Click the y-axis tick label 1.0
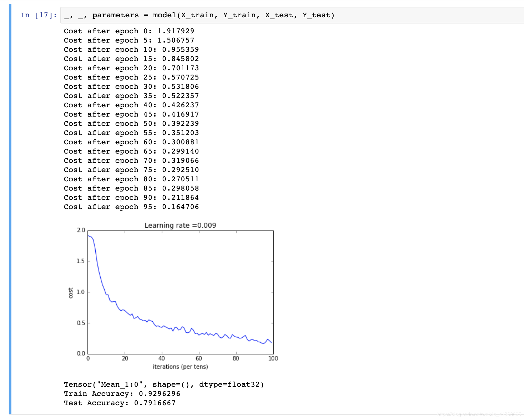This screenshot has height=420, width=524. 81,292
